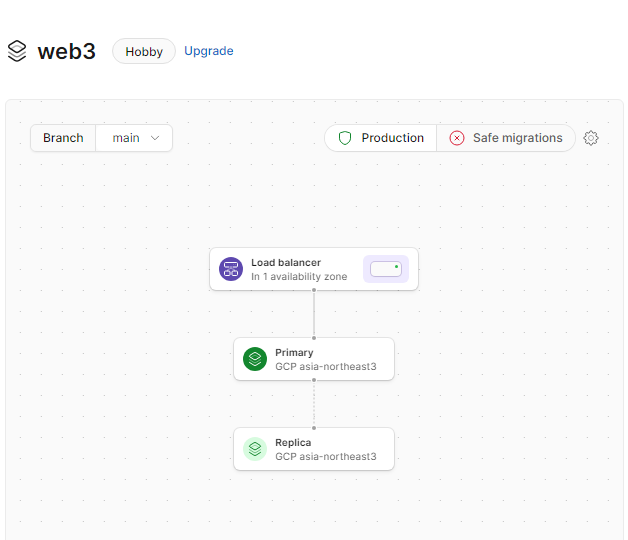Click the load balancer status indicator widget
Screen dimensions: 628x540
(x=386, y=269)
